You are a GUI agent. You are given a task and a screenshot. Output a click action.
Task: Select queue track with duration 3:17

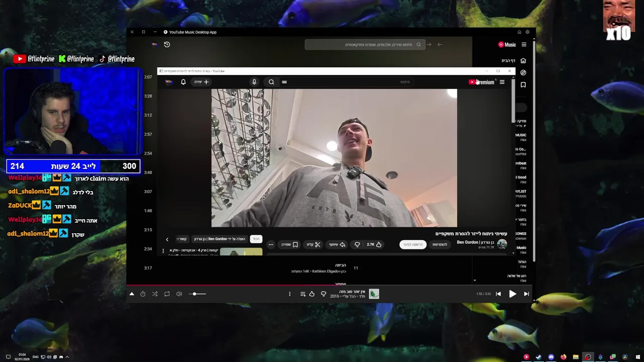(148, 268)
